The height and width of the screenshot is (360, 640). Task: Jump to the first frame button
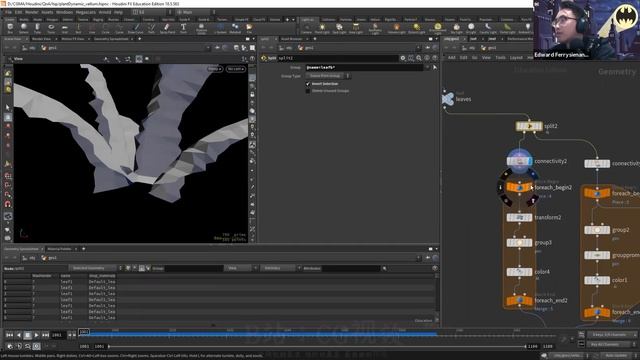9,335
